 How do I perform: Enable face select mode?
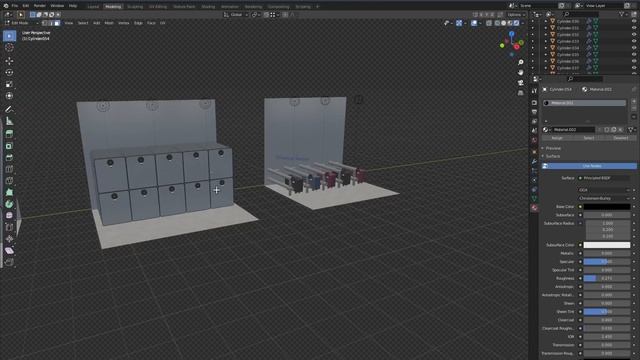[57, 23]
